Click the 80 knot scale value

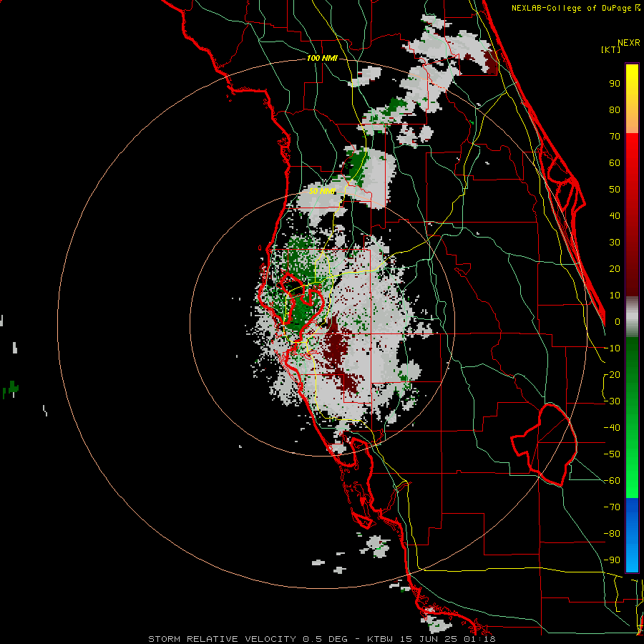[615, 109]
